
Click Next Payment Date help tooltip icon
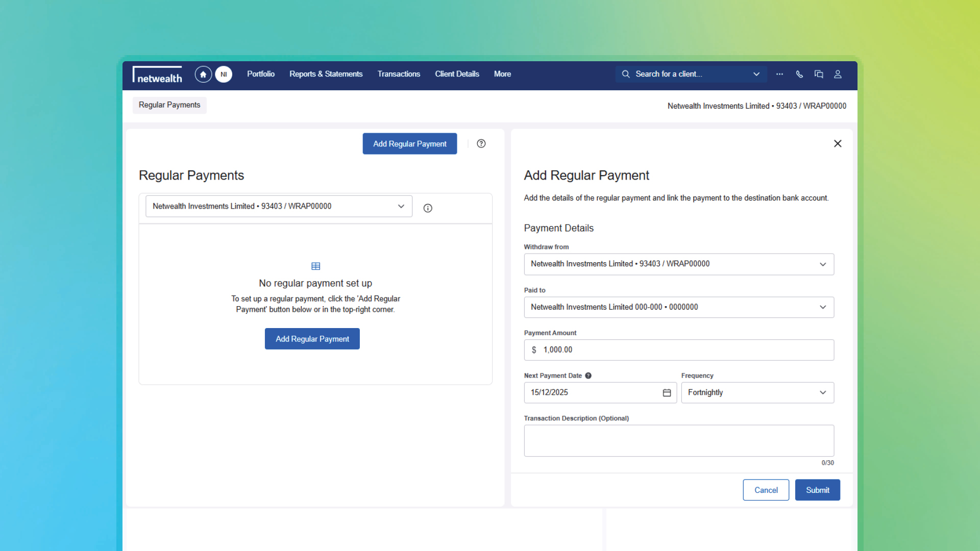click(x=588, y=376)
